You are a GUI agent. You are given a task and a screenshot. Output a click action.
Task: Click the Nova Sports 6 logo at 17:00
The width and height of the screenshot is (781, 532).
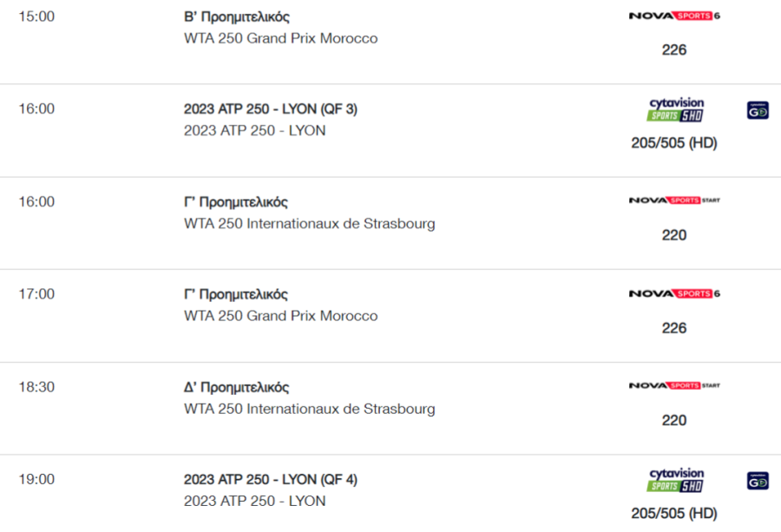pyautogui.click(x=674, y=293)
